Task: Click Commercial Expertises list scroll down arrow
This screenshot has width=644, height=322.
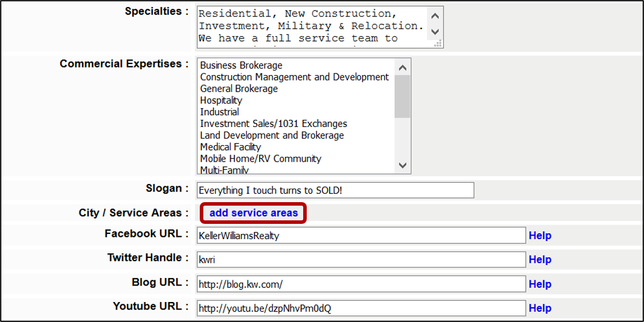Action: [x=402, y=166]
